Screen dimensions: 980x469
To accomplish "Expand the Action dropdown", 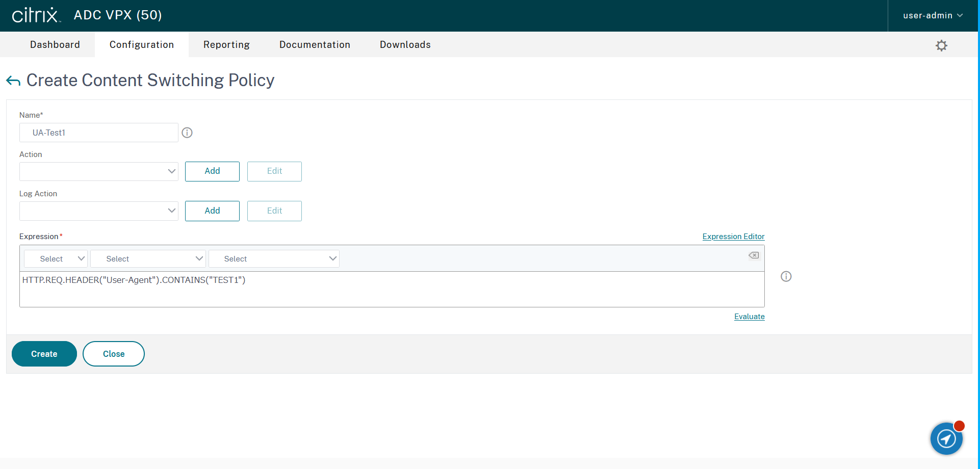I will (99, 171).
